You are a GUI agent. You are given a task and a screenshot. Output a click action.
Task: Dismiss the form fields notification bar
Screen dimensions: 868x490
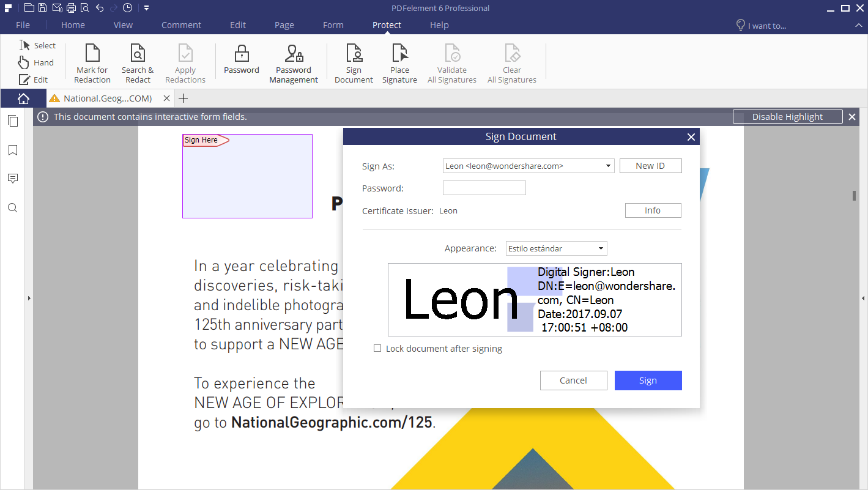tap(852, 117)
